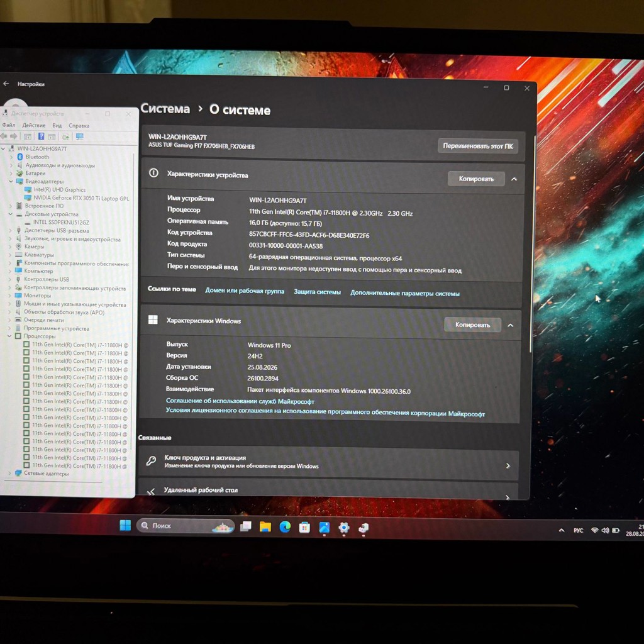The width and height of the screenshot is (644, 644).
Task: Collapse WIN-L2AOHHG9A7T root tree node
Action: click(3, 148)
